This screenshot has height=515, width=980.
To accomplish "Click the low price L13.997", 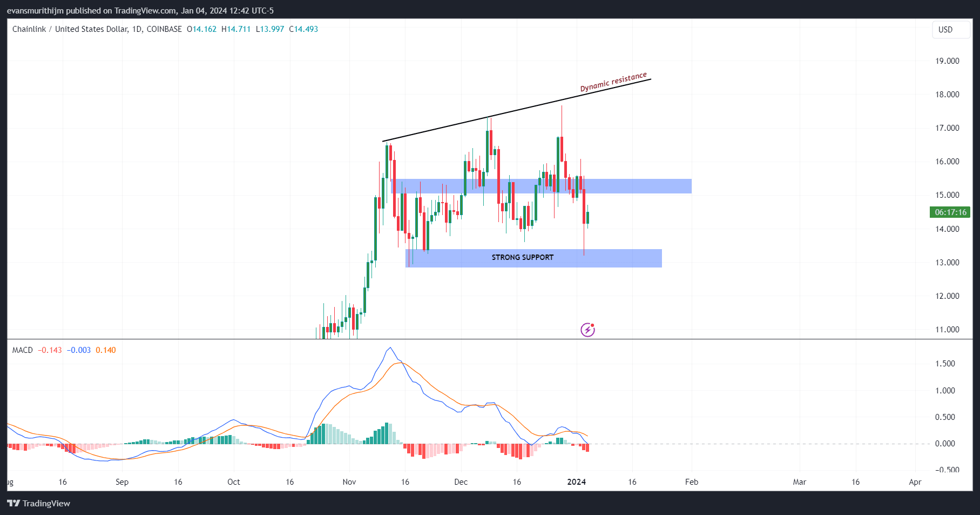I will tap(270, 29).
